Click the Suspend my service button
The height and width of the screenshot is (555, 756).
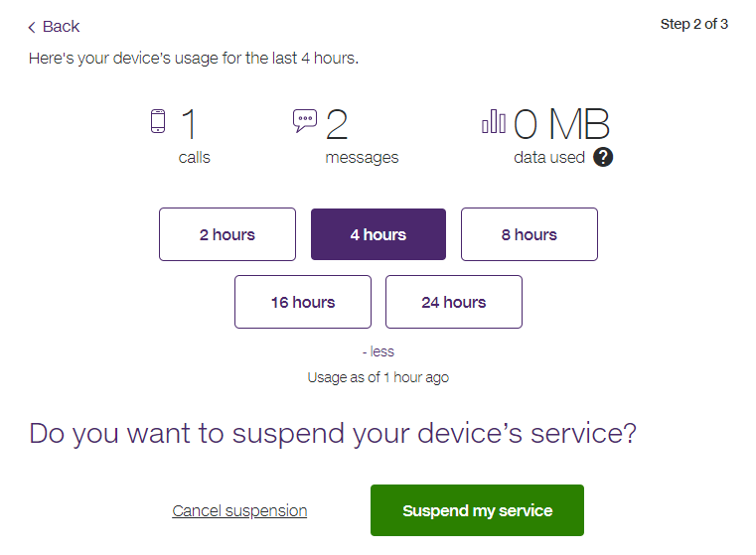[x=477, y=510]
